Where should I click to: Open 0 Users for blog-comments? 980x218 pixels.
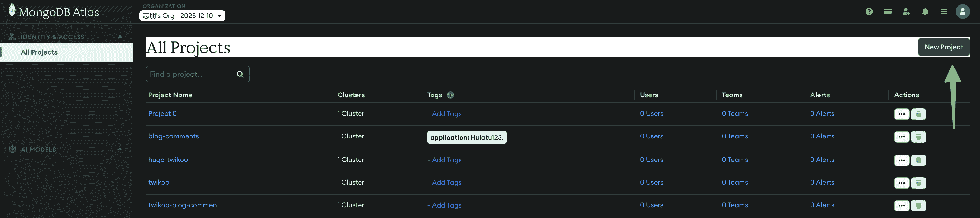(651, 136)
